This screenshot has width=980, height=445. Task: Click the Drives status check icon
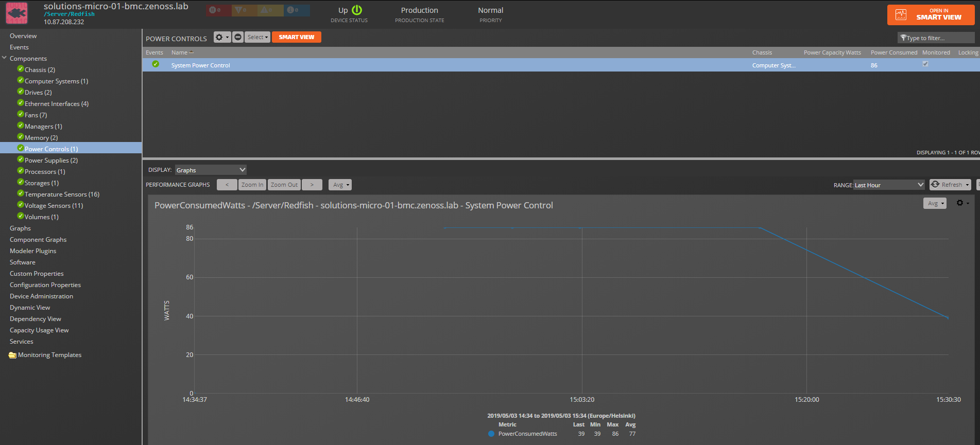[x=21, y=92]
